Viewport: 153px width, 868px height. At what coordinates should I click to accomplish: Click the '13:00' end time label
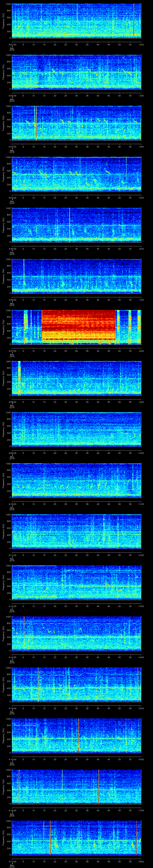tap(141, 606)
